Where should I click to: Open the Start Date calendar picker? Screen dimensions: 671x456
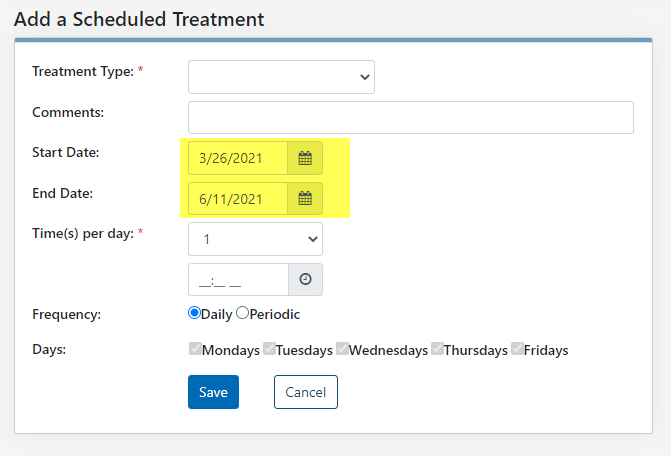(305, 158)
